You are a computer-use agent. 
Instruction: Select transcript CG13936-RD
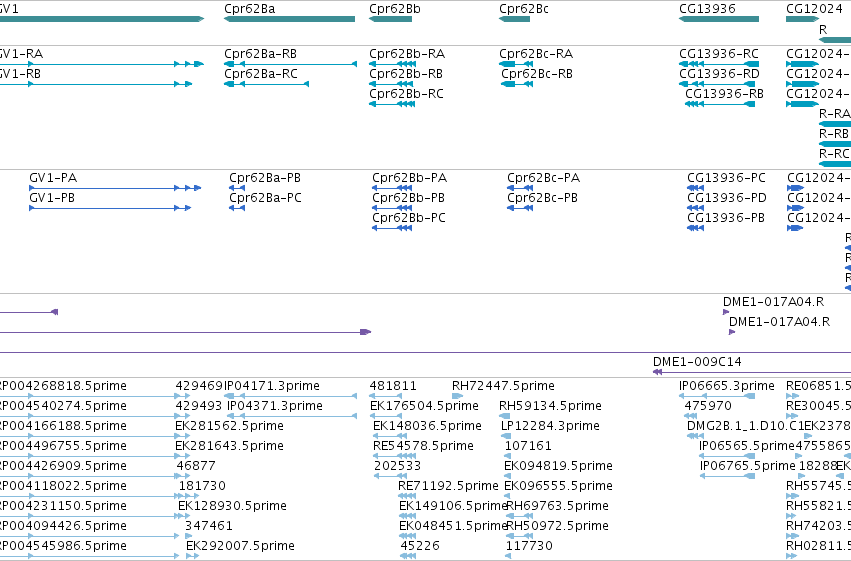[719, 74]
